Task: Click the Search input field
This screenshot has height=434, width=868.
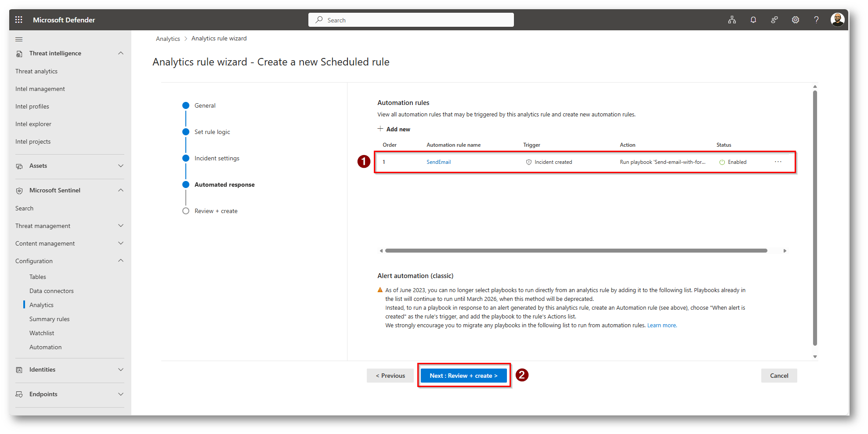Action: pos(411,20)
